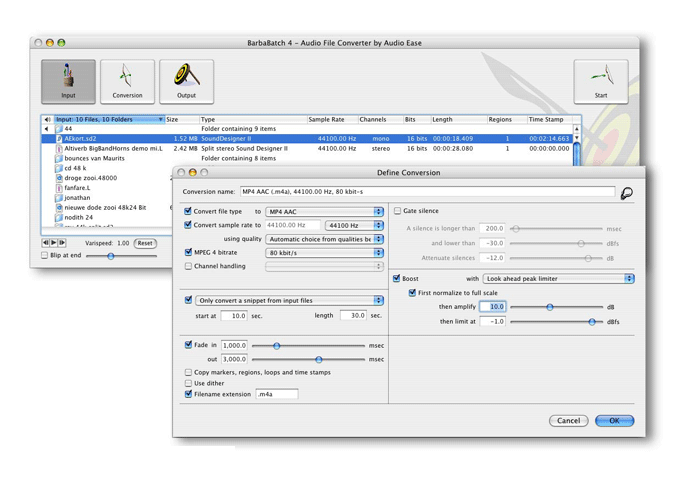
Task: Open the Conversion section with bow icon
Action: click(x=127, y=82)
